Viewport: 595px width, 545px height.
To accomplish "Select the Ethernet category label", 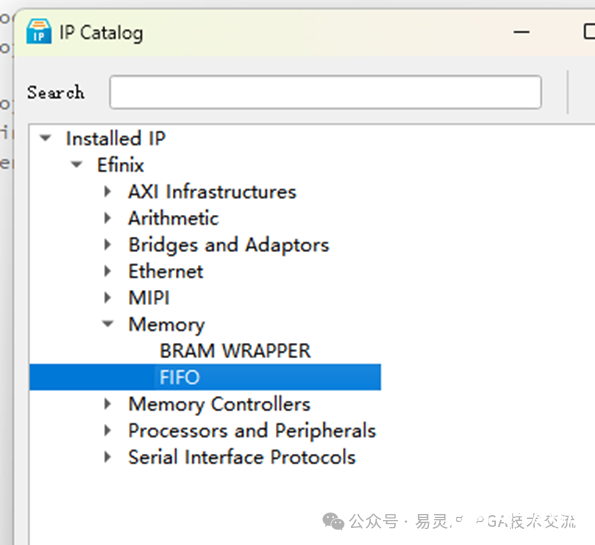I will click(x=166, y=271).
